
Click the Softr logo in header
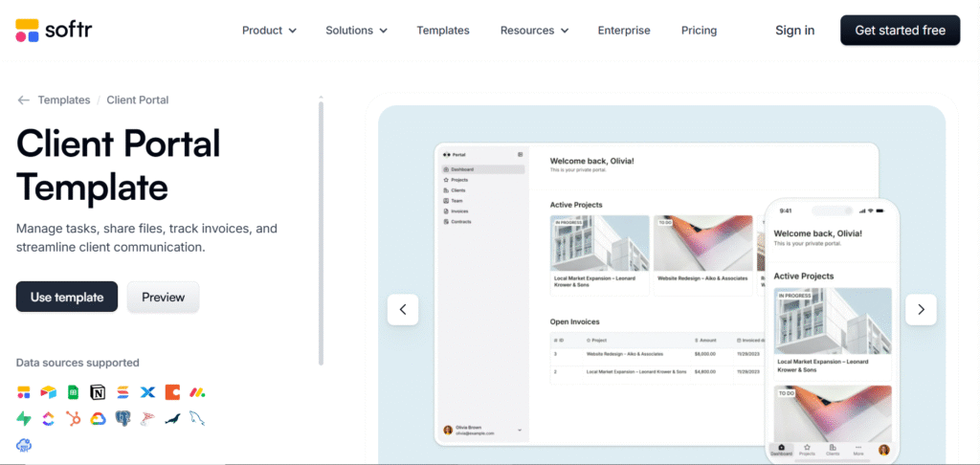[x=54, y=30]
